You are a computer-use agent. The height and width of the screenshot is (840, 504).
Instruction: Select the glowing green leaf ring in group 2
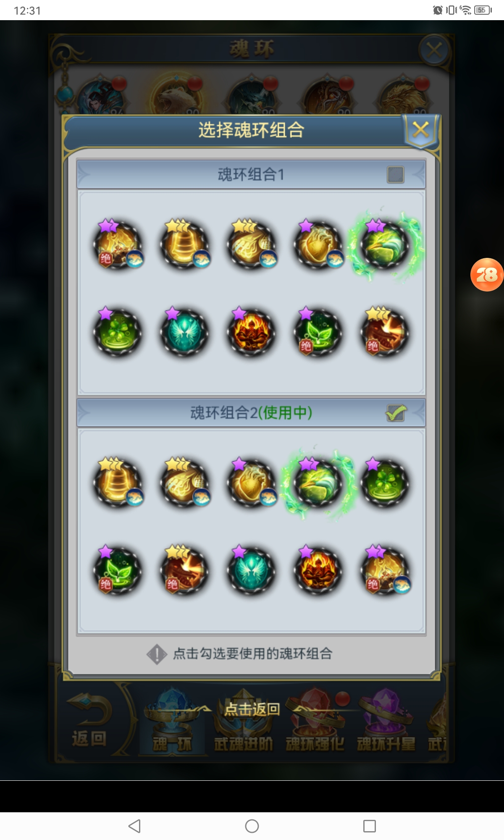[318, 483]
